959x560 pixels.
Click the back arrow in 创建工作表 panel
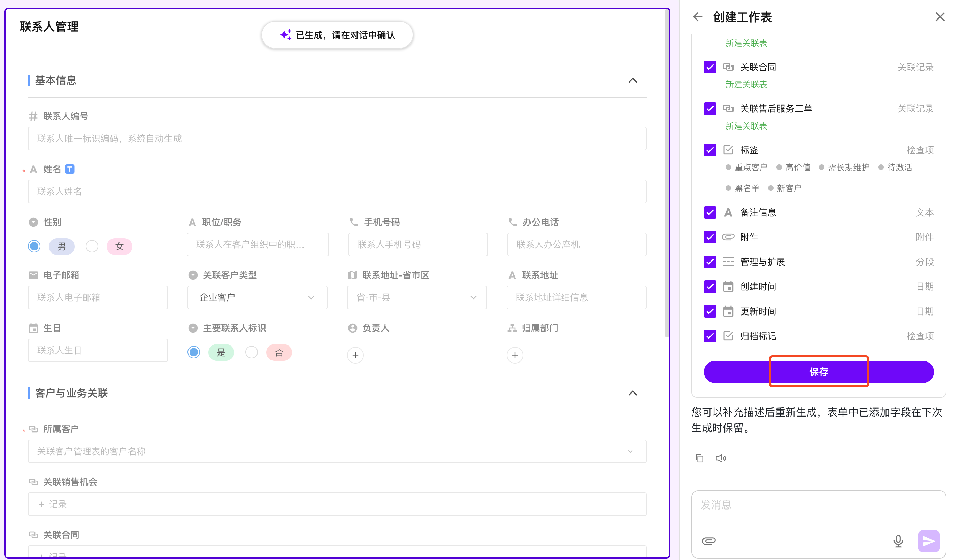click(698, 17)
